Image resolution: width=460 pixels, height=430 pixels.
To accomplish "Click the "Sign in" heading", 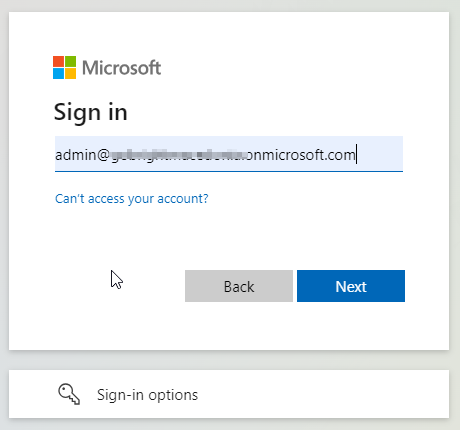I will pos(91,112).
